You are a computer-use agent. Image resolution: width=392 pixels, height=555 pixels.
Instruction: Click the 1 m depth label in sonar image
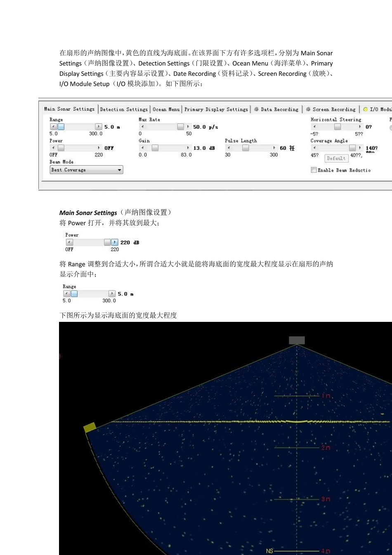[326, 396]
